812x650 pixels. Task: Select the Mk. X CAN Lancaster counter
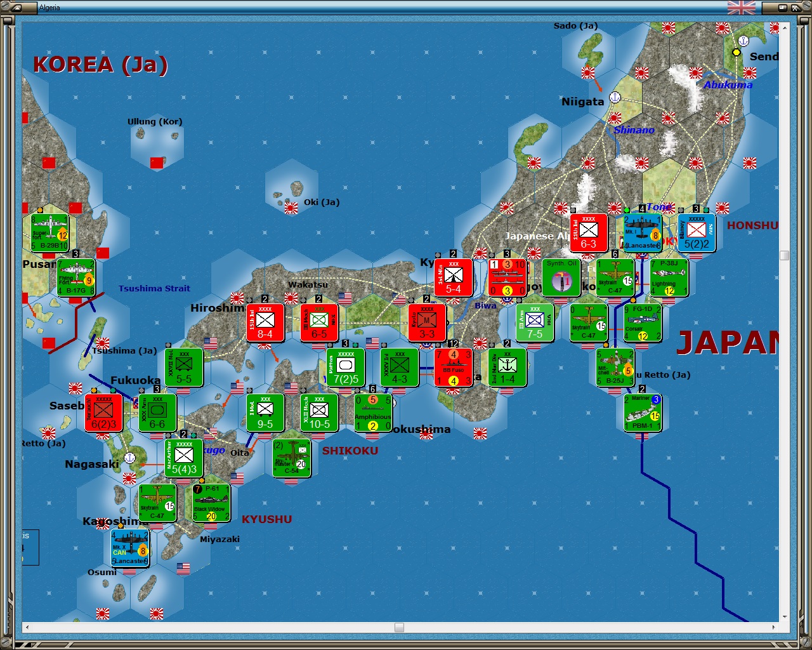point(130,548)
